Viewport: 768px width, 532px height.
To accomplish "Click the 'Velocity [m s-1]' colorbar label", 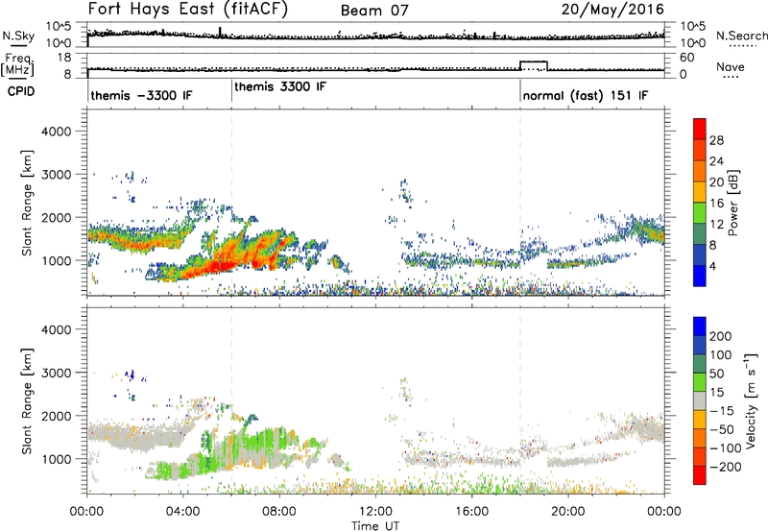I will 751,400.
